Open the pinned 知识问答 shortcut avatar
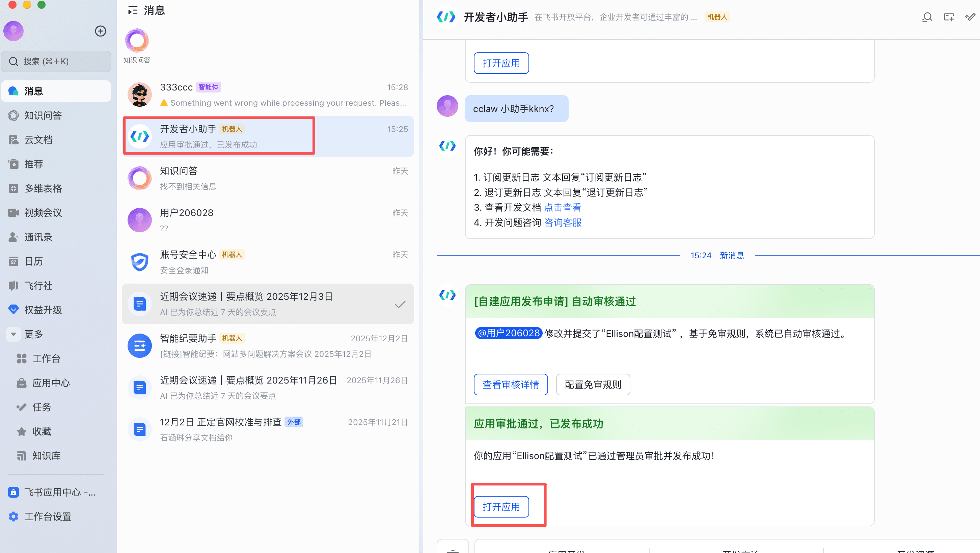 tap(137, 40)
